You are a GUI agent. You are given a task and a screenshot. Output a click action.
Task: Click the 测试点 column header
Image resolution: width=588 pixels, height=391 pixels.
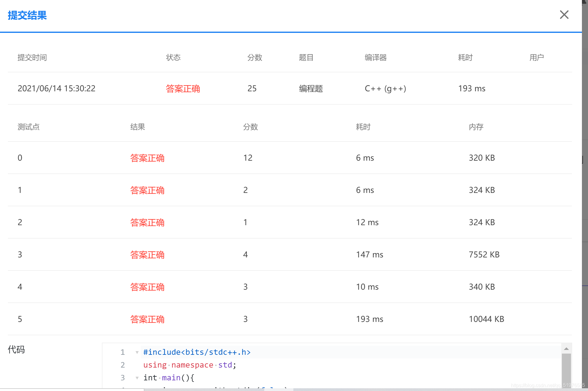coord(29,127)
